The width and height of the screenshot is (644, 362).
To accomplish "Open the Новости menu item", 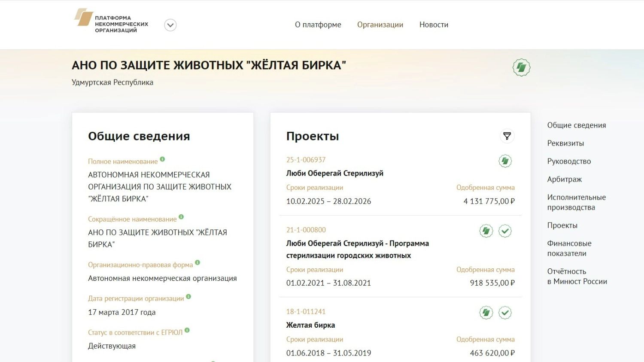I will [434, 25].
